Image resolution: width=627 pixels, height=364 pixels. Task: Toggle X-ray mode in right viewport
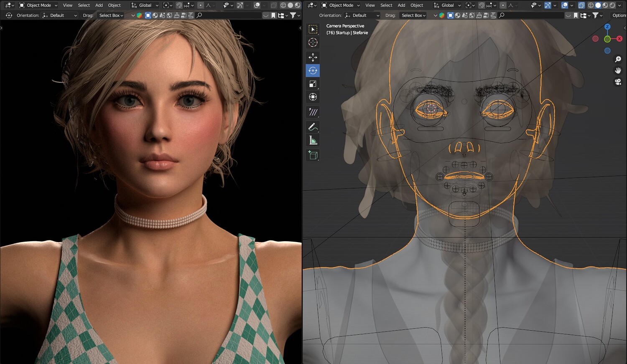[581, 5]
